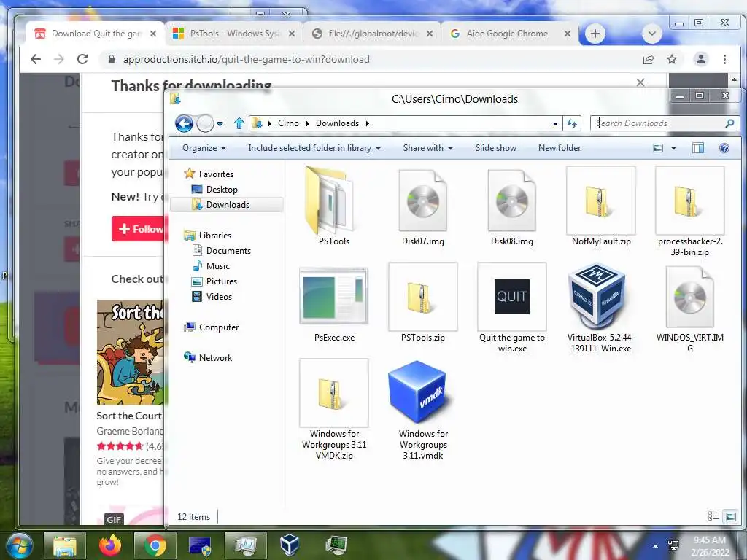Screen dimensions: 747x560
Task: Open Chrome from the taskbar
Action: pyautogui.click(x=155, y=545)
